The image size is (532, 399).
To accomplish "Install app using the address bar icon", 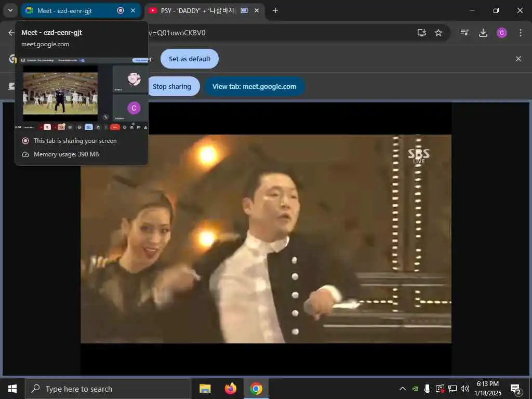I will [422, 33].
